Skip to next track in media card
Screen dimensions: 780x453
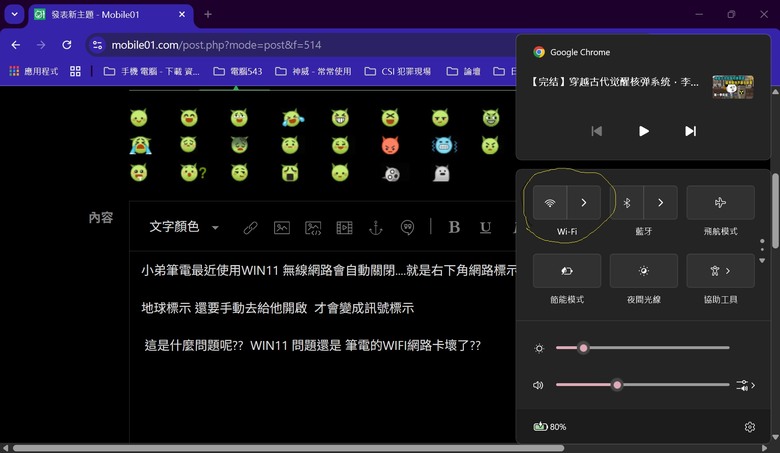[x=690, y=131]
